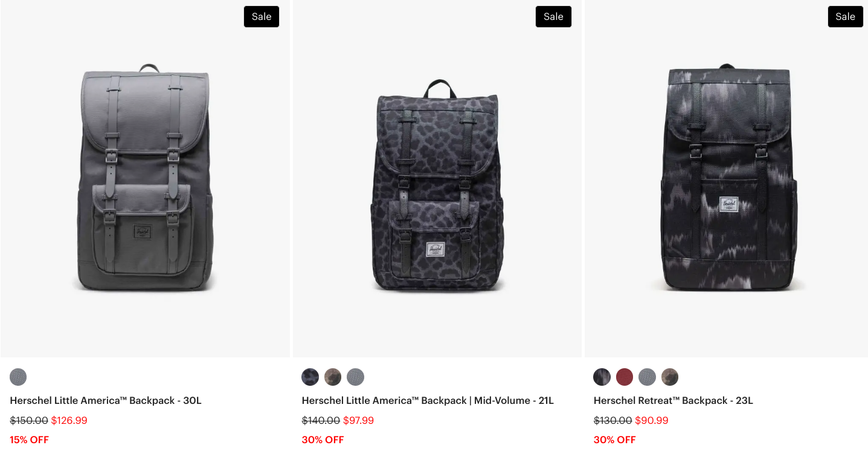
Task: Choose the black tie-dye swatch for Retreat 23L
Action: (602, 377)
